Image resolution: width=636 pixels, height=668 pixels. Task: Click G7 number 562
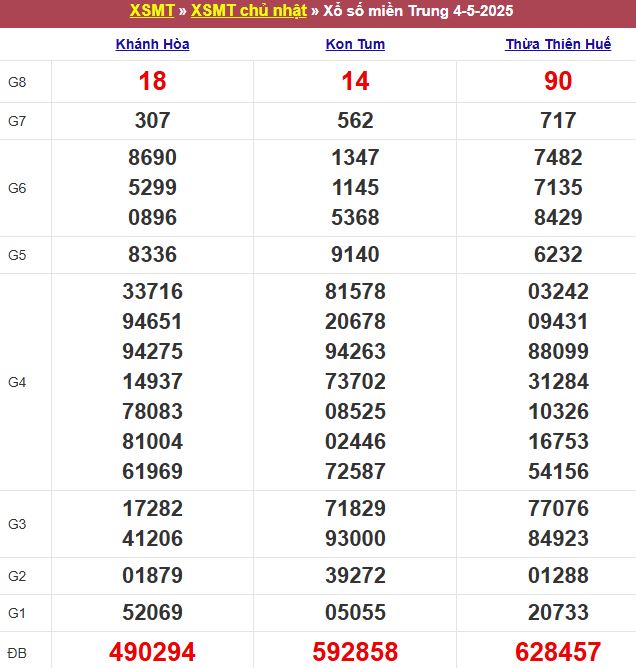(x=355, y=120)
